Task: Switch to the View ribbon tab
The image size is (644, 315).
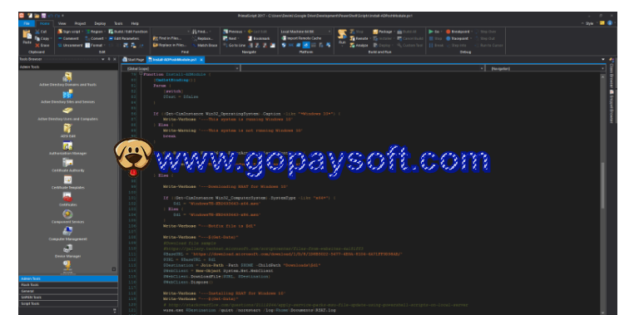Action: [62, 23]
